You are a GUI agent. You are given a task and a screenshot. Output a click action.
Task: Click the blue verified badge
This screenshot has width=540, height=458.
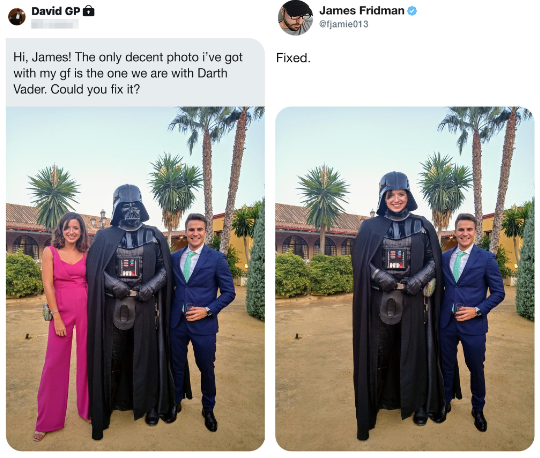pos(412,11)
